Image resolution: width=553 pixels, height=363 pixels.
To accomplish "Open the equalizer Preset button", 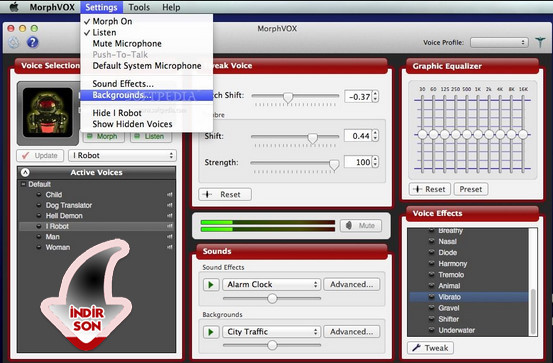I will (x=470, y=189).
